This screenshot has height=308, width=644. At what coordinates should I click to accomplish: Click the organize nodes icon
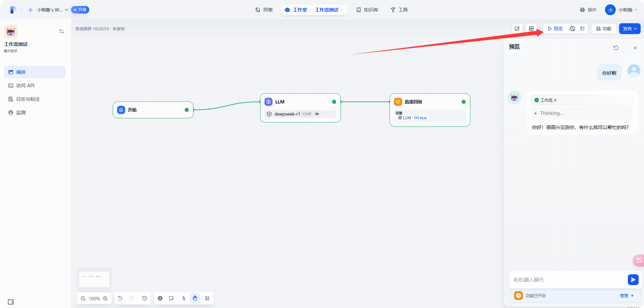click(x=207, y=298)
